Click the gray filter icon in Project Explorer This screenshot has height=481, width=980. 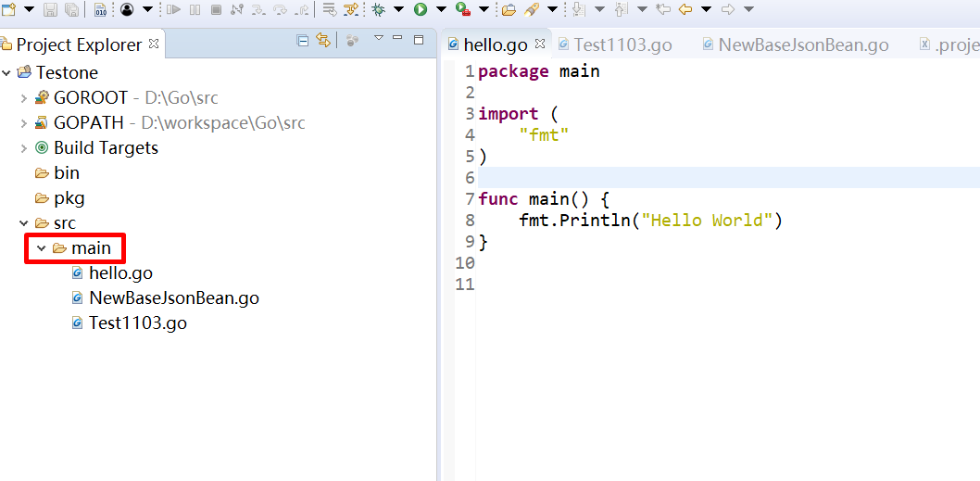[x=353, y=41]
